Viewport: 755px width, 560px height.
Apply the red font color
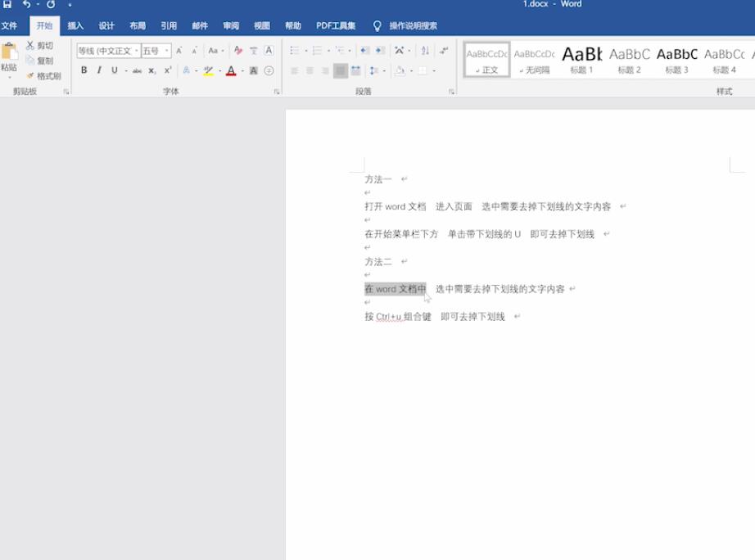tap(231, 70)
